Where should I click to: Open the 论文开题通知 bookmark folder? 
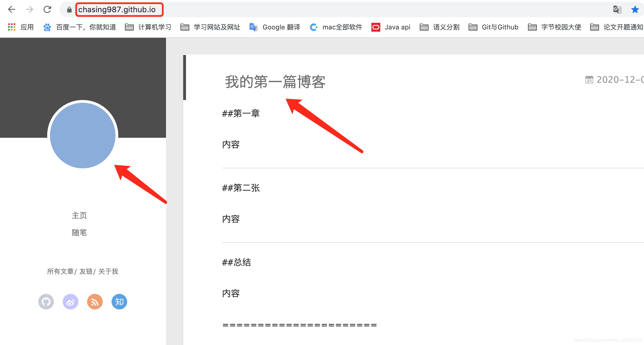pos(617,27)
